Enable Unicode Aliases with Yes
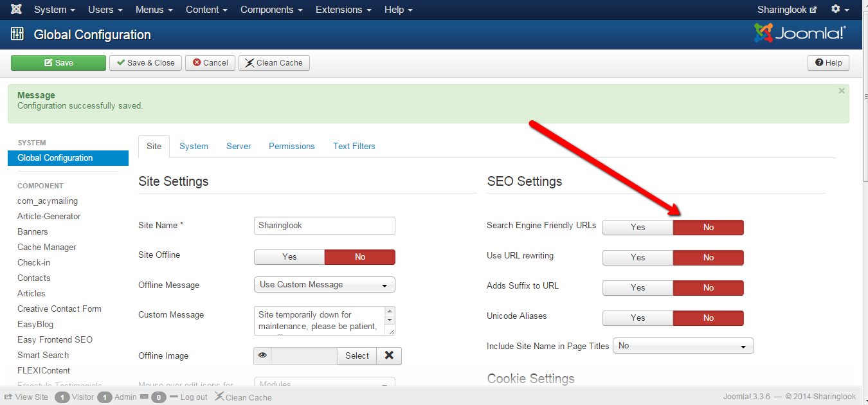The height and width of the screenshot is (405, 868). click(638, 318)
